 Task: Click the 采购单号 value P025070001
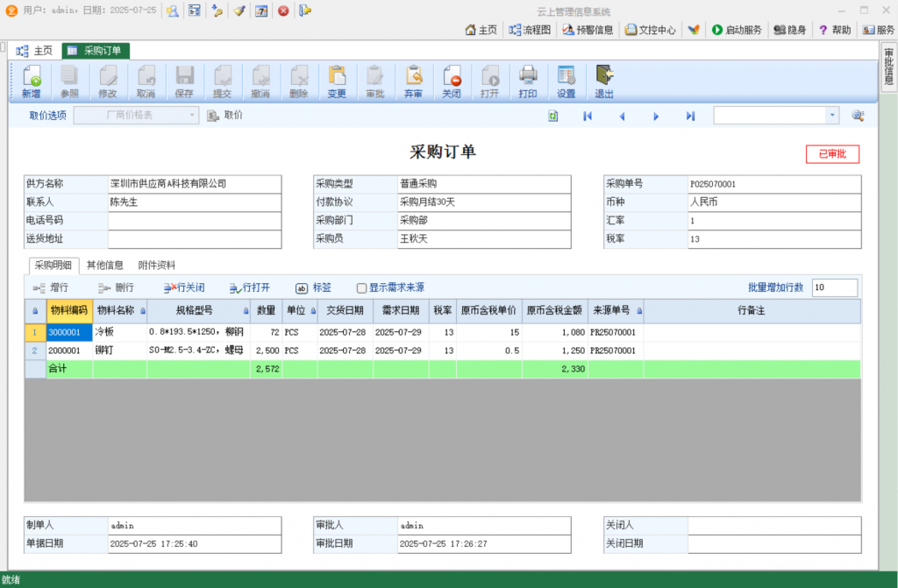[712, 184]
